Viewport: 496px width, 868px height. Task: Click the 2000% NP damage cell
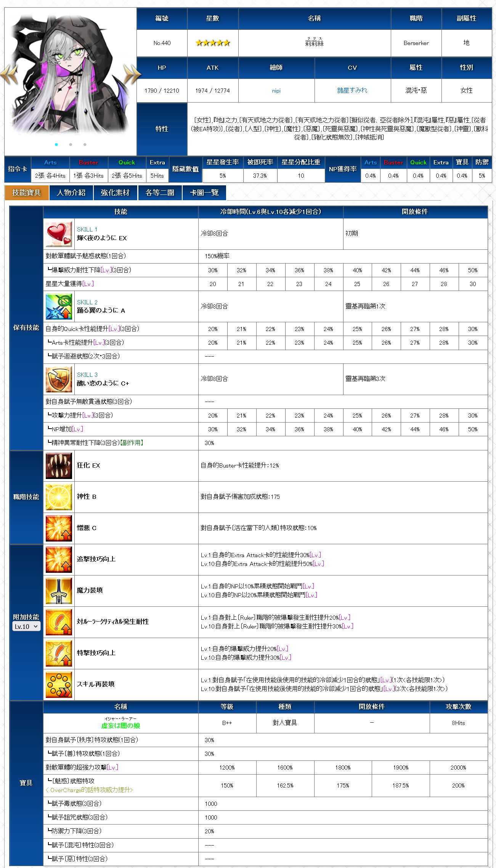(458, 768)
